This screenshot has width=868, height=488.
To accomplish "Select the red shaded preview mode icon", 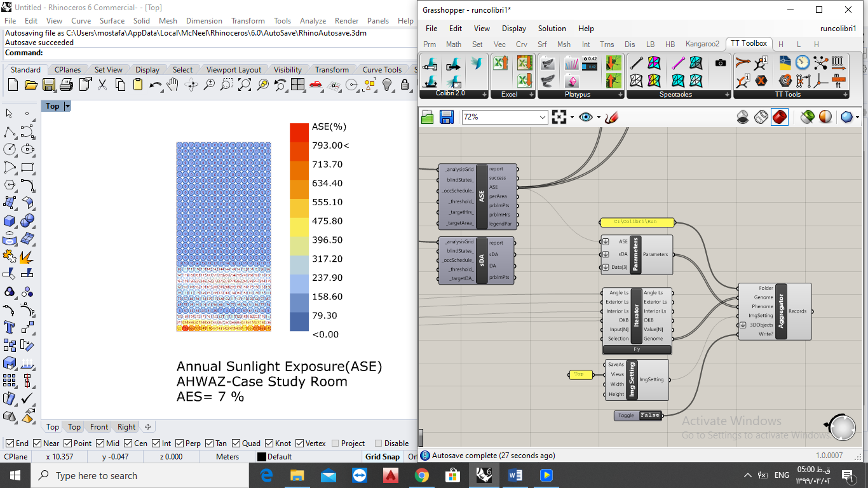I will coord(780,117).
